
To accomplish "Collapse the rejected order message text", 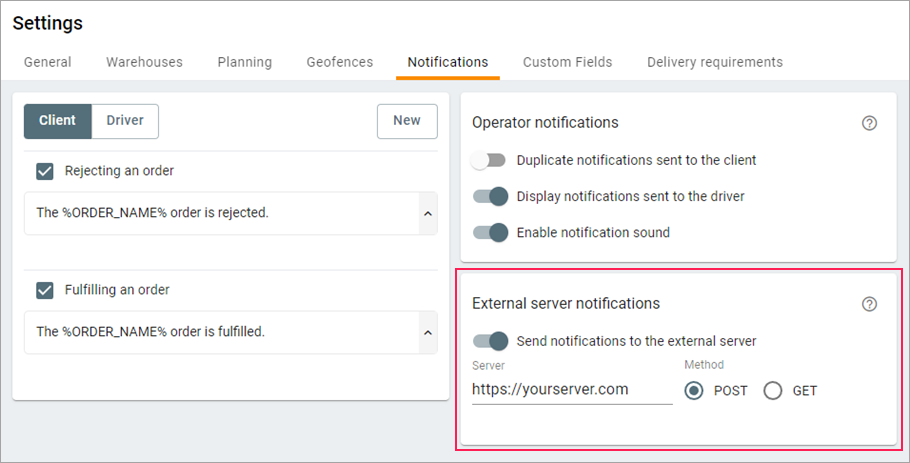I will [x=428, y=213].
